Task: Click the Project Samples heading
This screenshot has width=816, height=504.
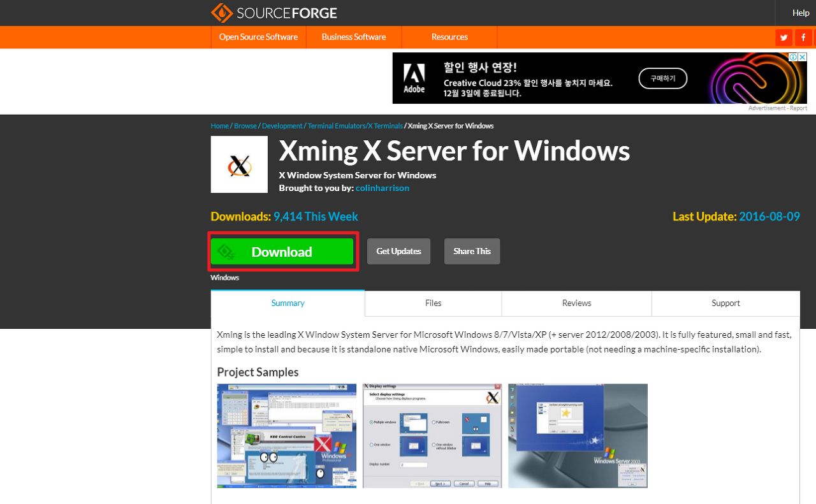Action: (x=258, y=372)
